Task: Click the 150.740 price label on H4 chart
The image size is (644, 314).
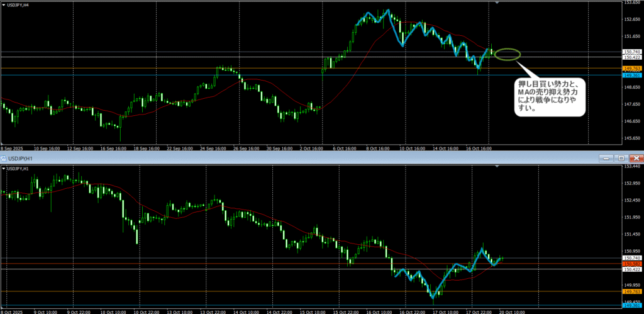Action: tap(631, 52)
